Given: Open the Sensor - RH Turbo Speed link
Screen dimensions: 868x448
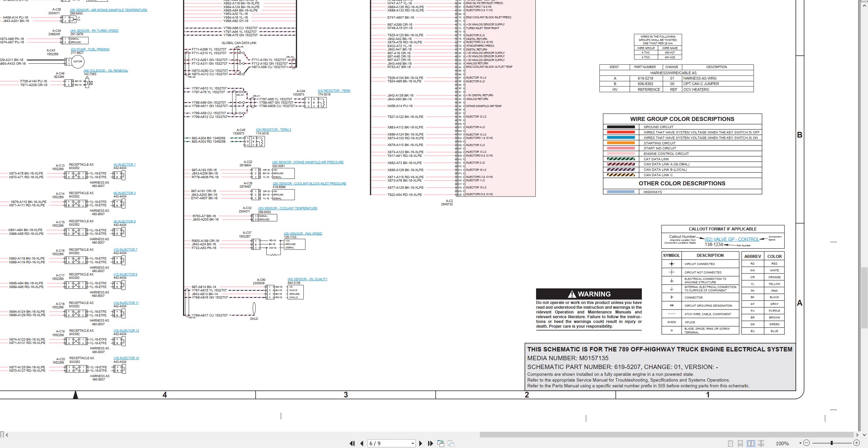Looking at the screenshot, I should click(94, 31).
